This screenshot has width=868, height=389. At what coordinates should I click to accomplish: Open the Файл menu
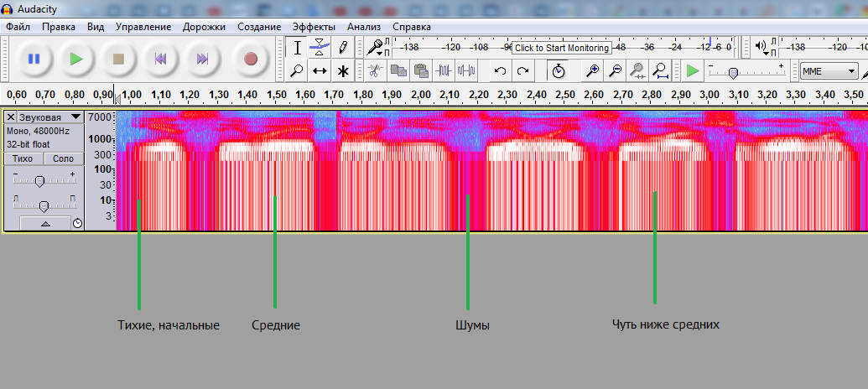[x=18, y=27]
